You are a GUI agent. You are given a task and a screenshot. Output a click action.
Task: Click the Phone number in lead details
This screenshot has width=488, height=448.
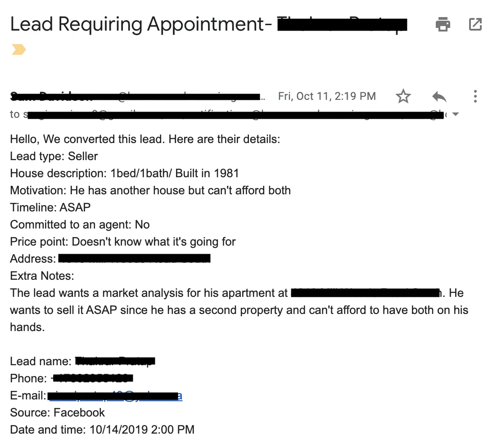click(92, 378)
